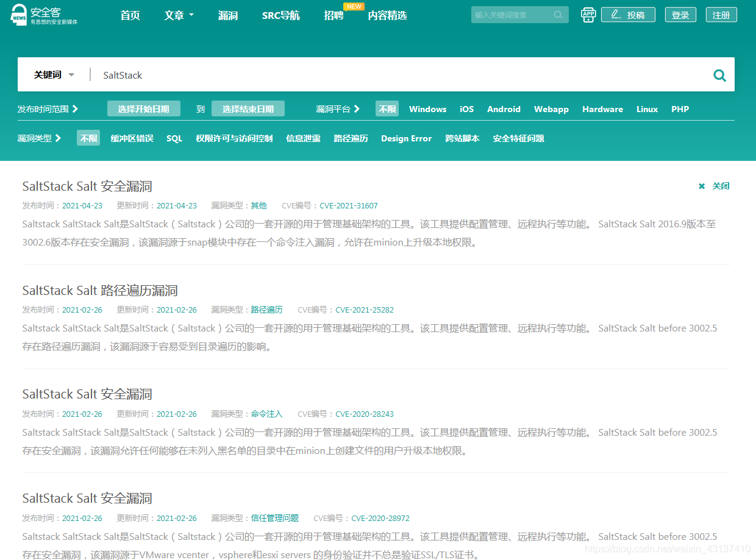Screen dimensions: 756x560
Task: Pick end date 选择结束日期
Action: click(248, 109)
